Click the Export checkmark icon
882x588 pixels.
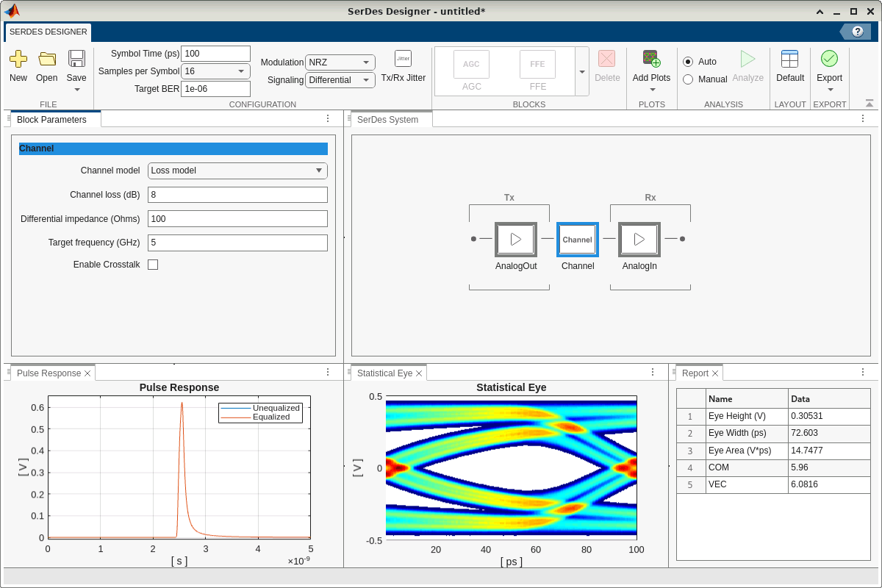click(x=829, y=60)
